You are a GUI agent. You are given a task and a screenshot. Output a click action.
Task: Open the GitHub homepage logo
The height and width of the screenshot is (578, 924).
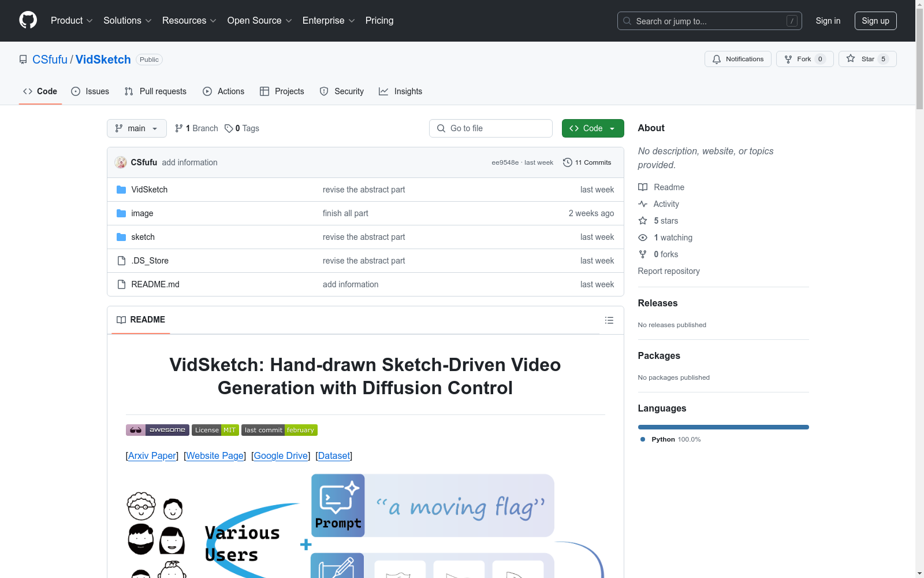point(28,20)
